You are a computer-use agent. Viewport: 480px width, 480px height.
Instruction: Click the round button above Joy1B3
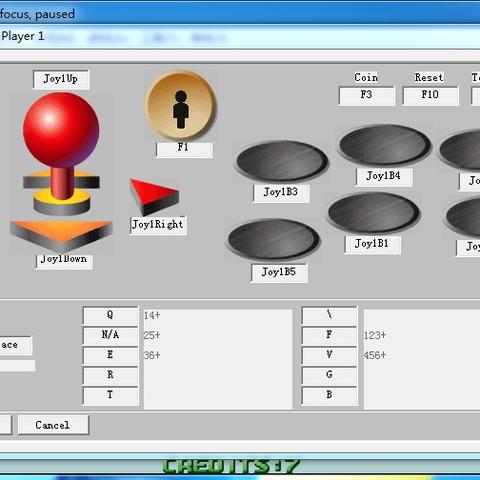coord(282,162)
